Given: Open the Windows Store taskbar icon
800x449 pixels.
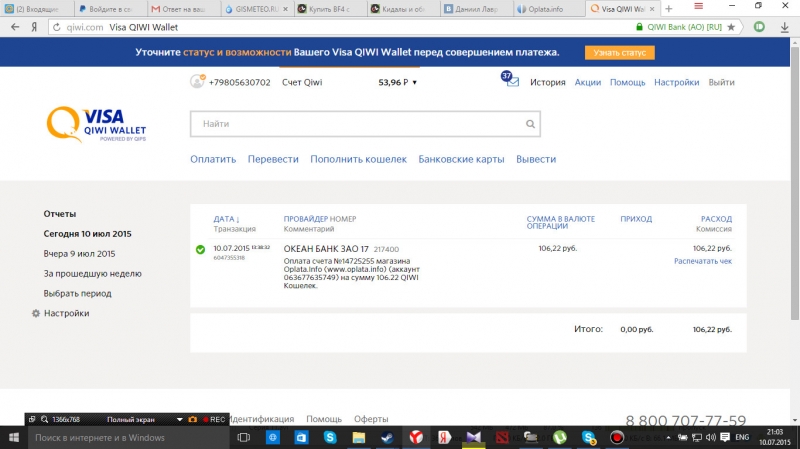Looking at the screenshot, I should point(302,437).
